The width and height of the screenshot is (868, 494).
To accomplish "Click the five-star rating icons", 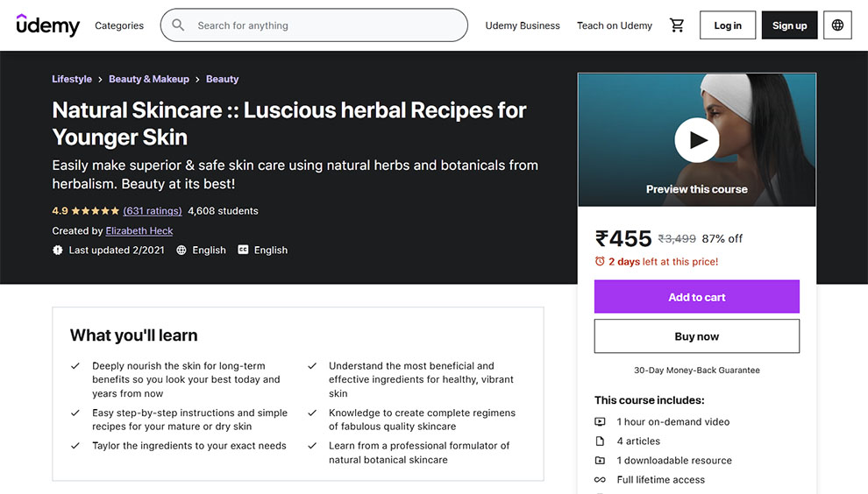I will [x=96, y=211].
